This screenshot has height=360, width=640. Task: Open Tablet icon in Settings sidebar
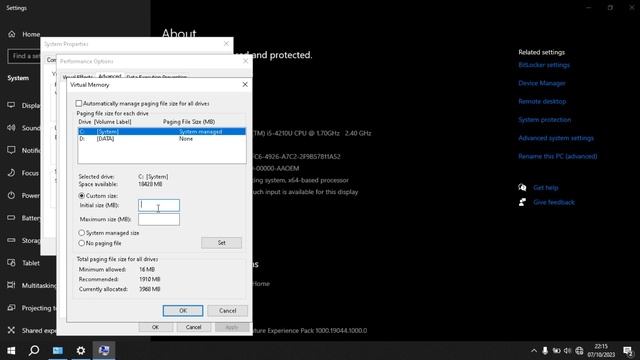coord(11,263)
